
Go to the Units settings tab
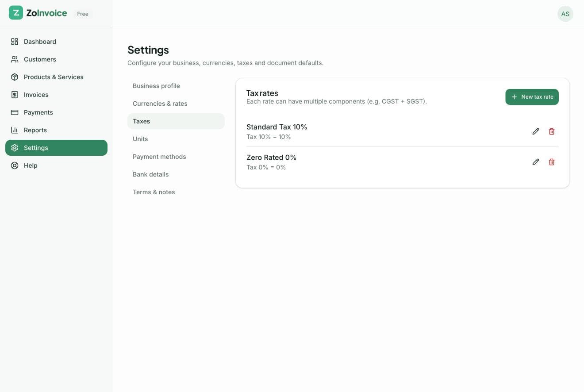click(x=176, y=139)
